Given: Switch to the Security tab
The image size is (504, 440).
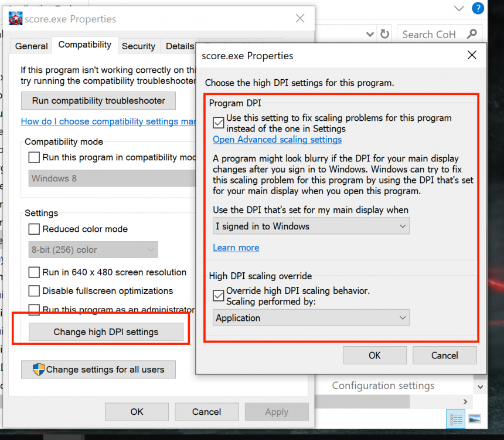Looking at the screenshot, I should (138, 46).
